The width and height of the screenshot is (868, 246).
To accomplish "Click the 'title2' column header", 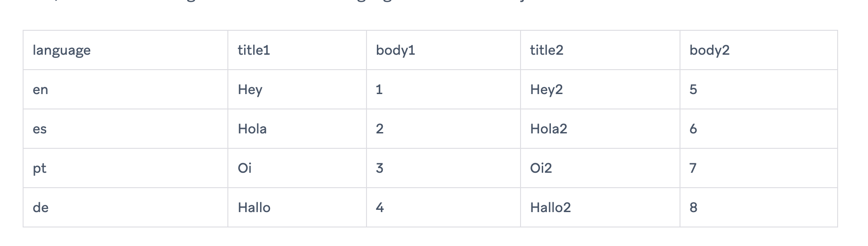I will [546, 50].
